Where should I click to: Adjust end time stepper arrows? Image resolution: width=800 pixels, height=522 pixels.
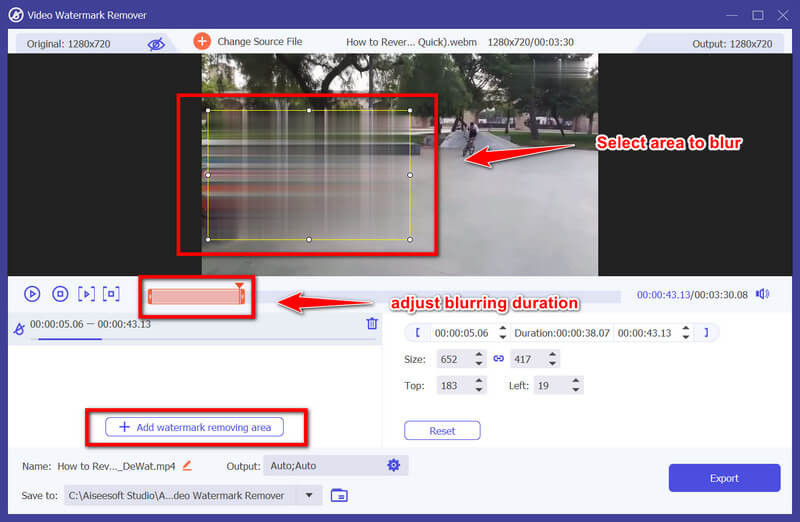pos(686,333)
